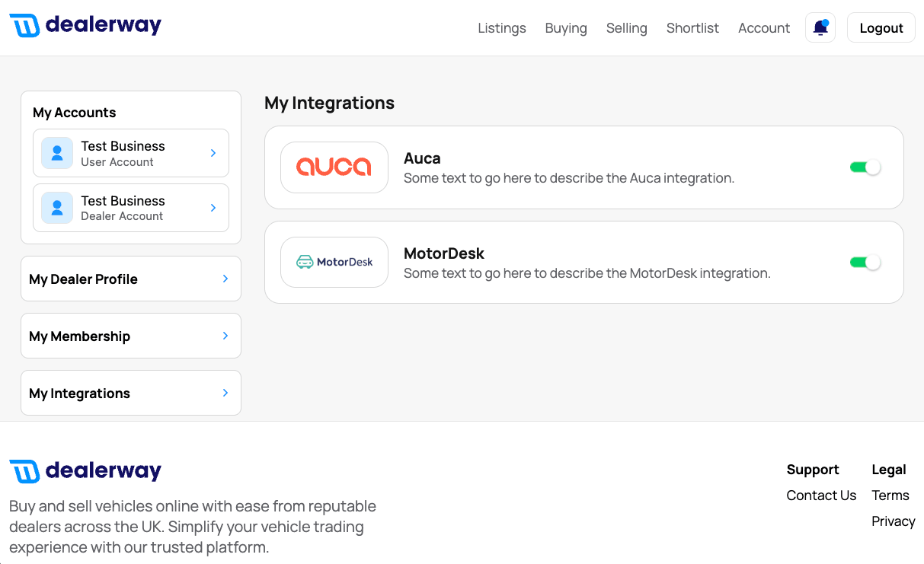Select the My Integrations sidebar item

click(131, 393)
